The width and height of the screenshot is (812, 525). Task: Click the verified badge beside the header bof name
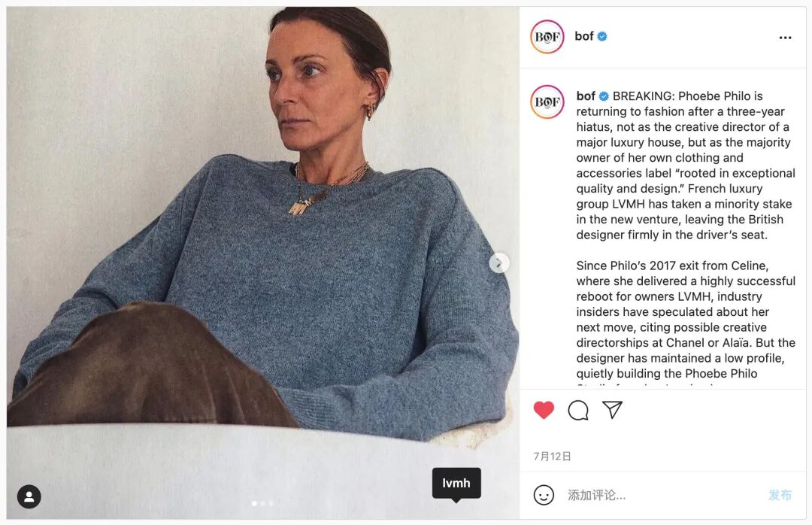[602, 36]
